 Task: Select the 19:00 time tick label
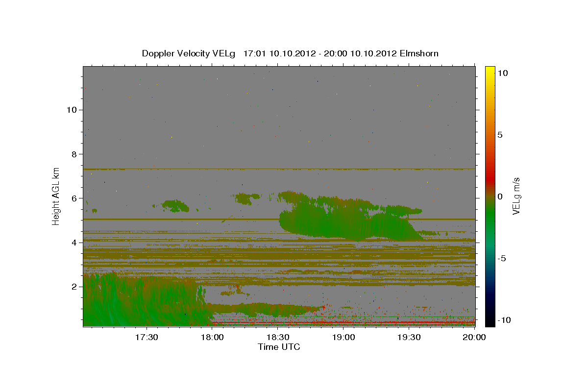point(343,337)
